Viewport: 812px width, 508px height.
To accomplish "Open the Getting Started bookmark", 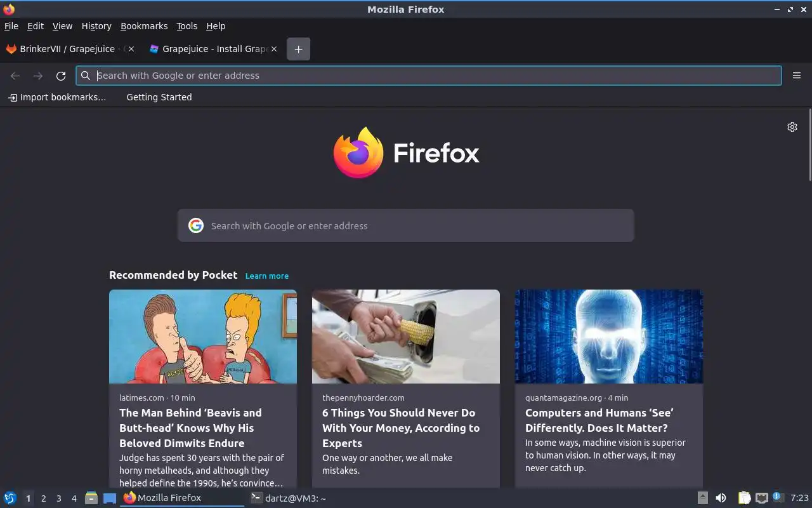I will coord(159,97).
